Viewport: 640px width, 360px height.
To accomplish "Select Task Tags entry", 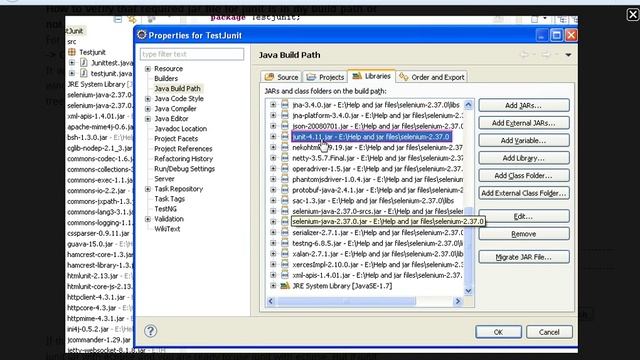I will 169,199.
